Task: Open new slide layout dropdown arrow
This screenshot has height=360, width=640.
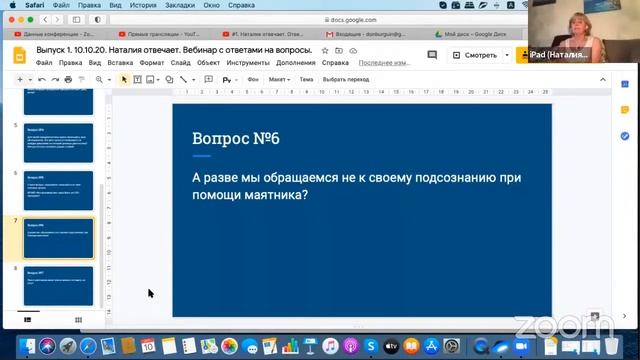Action: coord(30,80)
